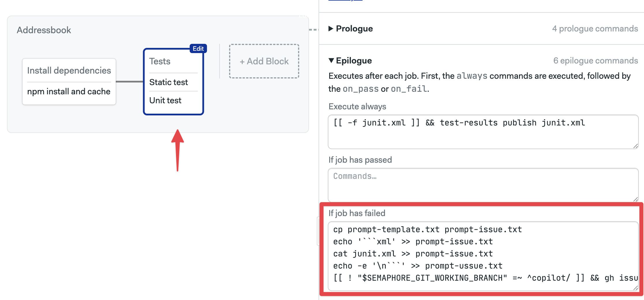Click the Tests block header
Image resolution: width=644 pixels, height=300 pixels.
[x=160, y=61]
